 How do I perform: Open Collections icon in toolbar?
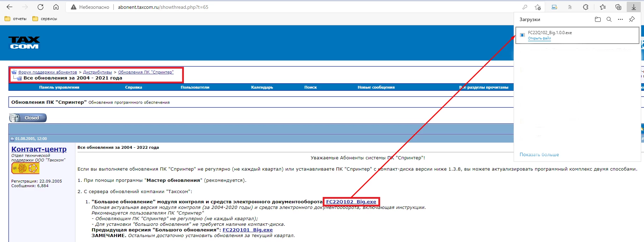[x=618, y=7]
